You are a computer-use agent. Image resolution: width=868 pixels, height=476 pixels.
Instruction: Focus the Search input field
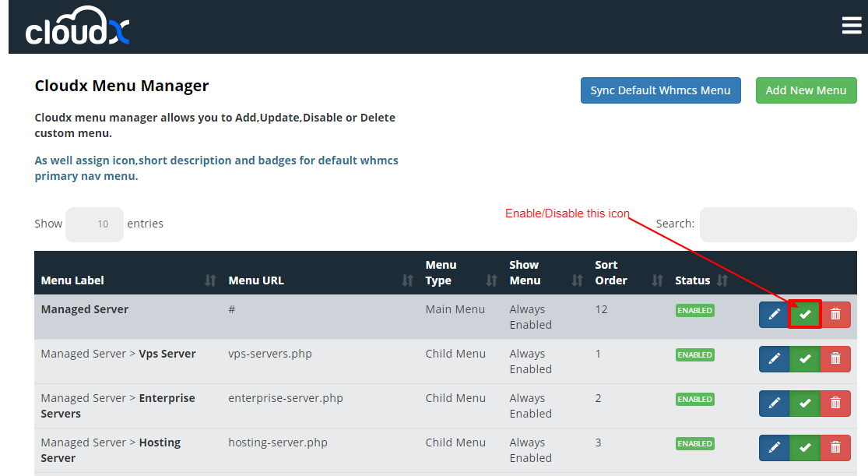(x=778, y=224)
